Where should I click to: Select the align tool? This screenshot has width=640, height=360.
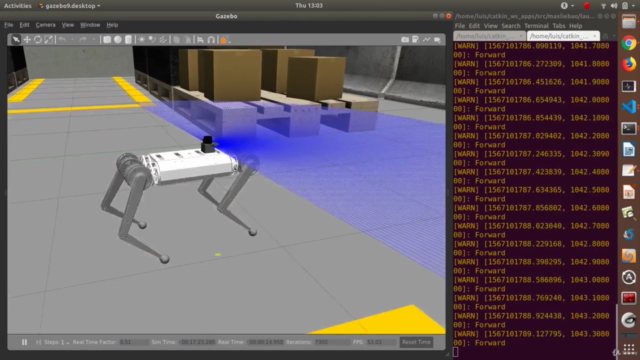click(x=200, y=40)
